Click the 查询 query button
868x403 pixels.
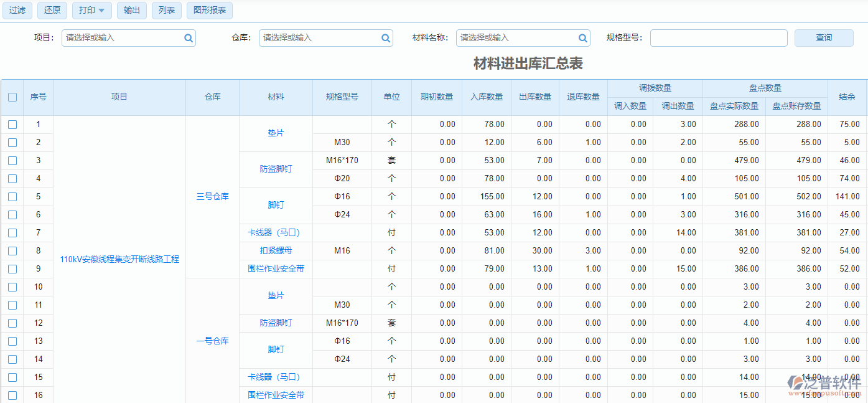click(823, 37)
